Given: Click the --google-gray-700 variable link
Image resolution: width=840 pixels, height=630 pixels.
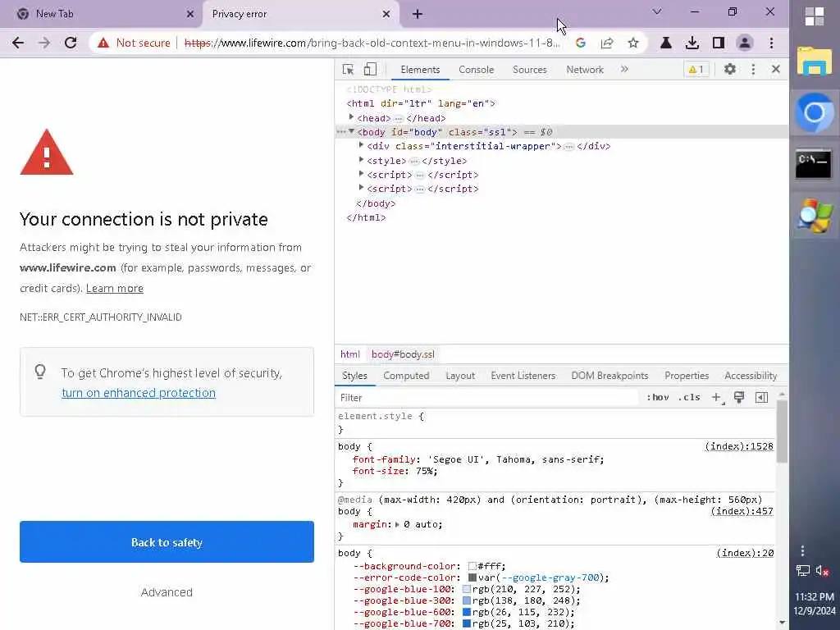Looking at the screenshot, I should (x=550, y=577).
